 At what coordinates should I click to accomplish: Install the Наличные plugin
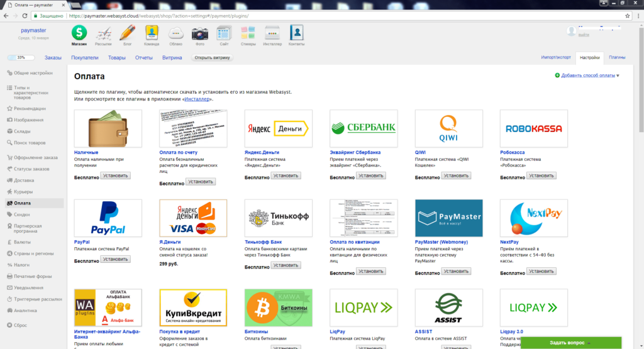point(116,175)
